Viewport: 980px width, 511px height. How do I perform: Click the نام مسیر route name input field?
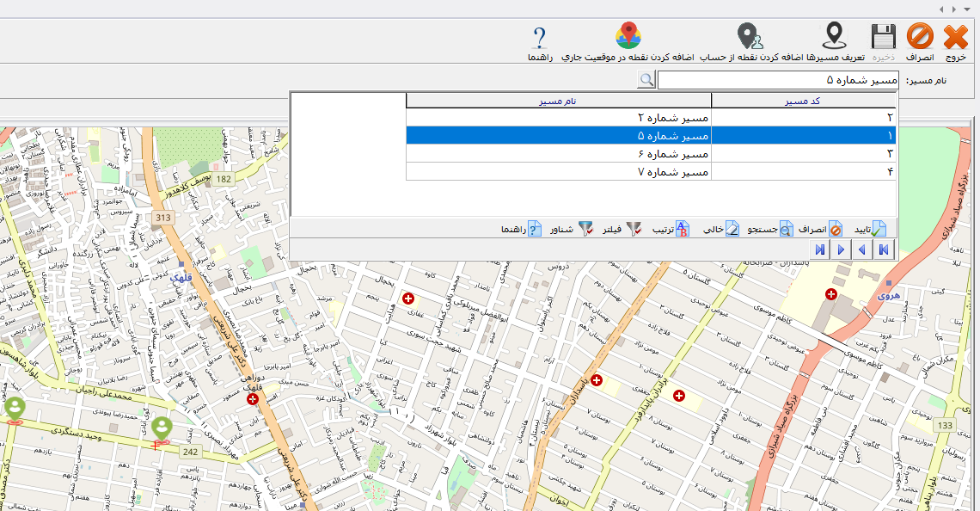click(778, 80)
